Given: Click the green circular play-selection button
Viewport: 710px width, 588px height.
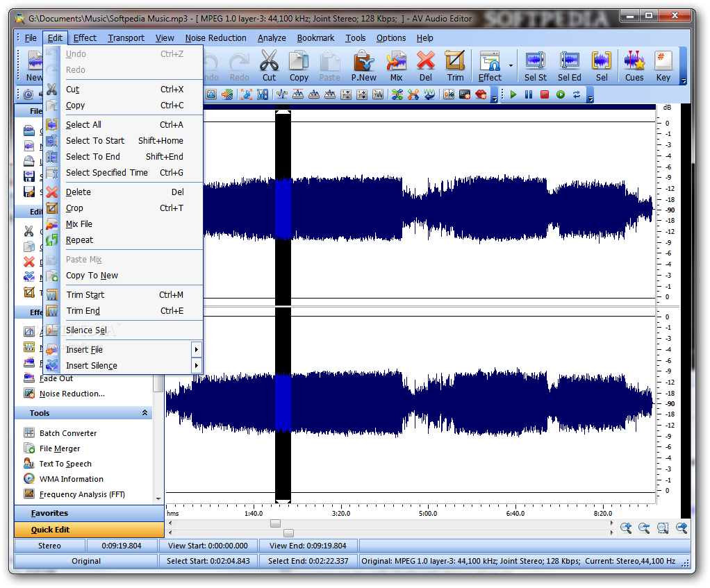Looking at the screenshot, I should point(561,94).
